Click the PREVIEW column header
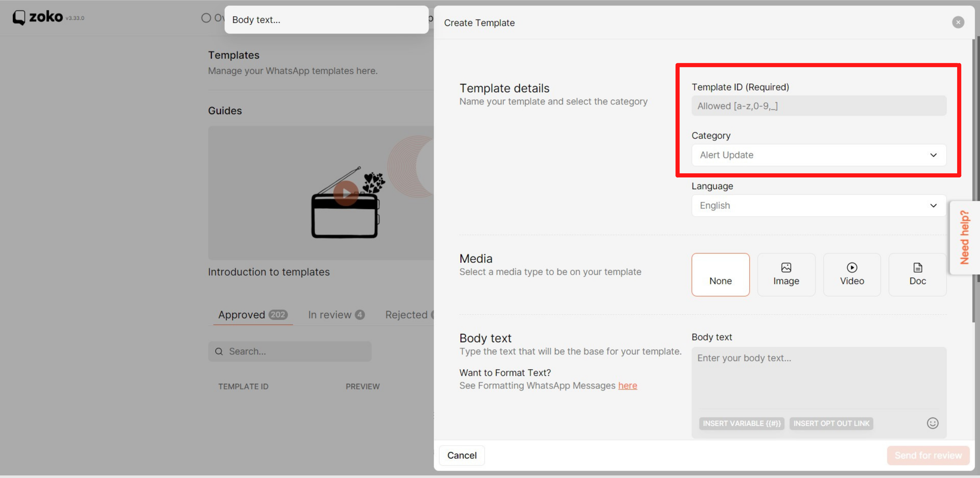The image size is (980, 478). [x=362, y=386]
